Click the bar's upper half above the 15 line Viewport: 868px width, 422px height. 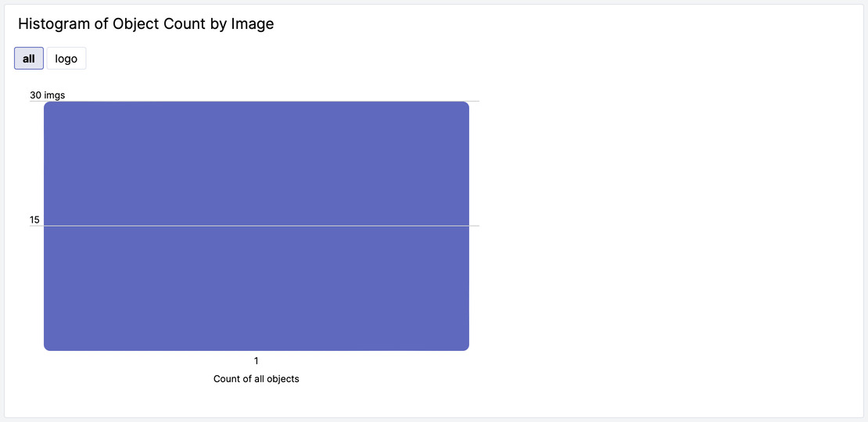click(256, 164)
